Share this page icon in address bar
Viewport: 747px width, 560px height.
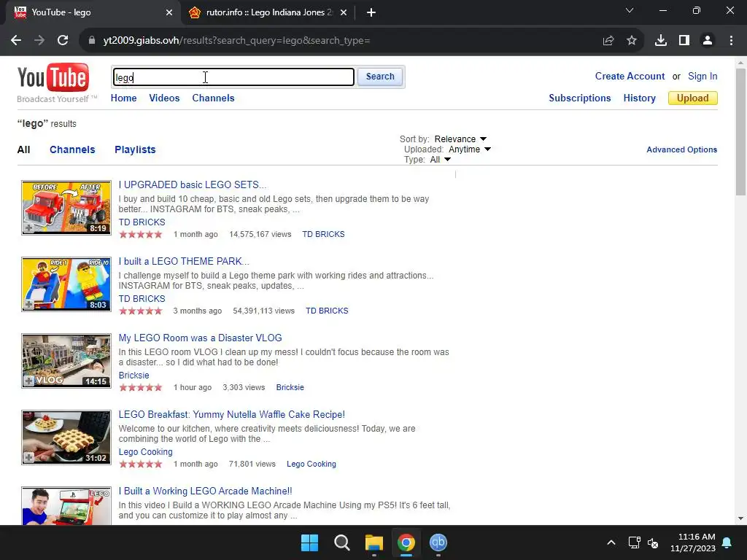608,41
